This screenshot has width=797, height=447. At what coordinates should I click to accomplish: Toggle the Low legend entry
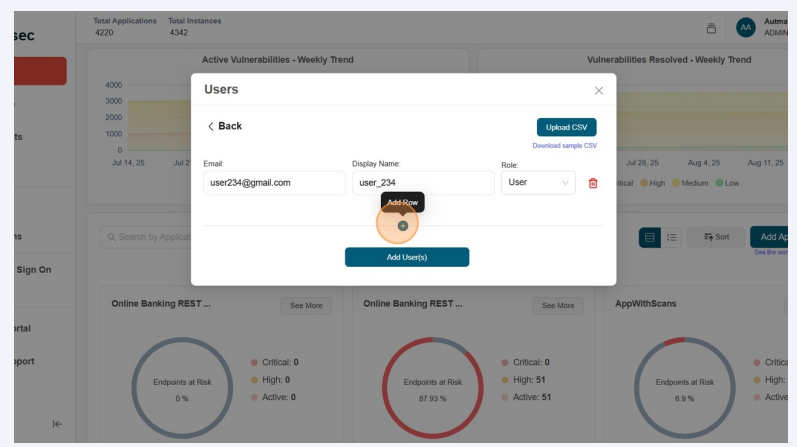(x=727, y=183)
